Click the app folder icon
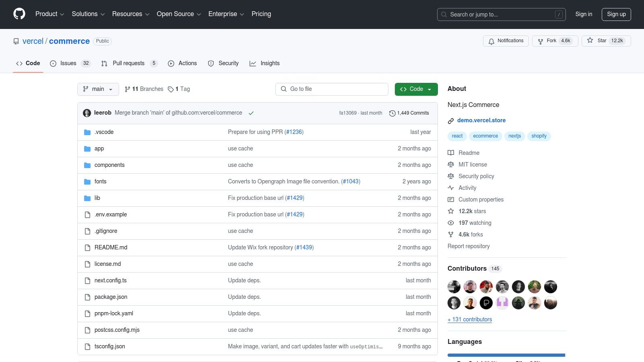 coord(87,149)
